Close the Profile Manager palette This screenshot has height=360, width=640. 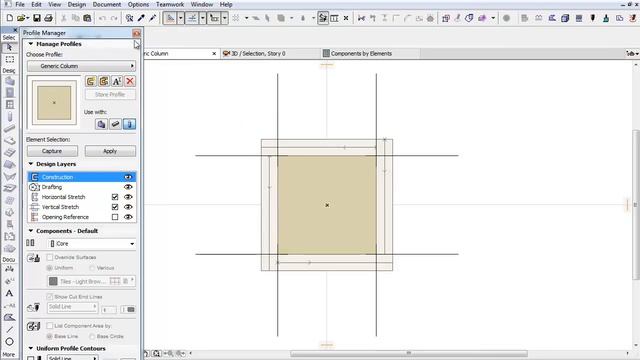coord(136,33)
